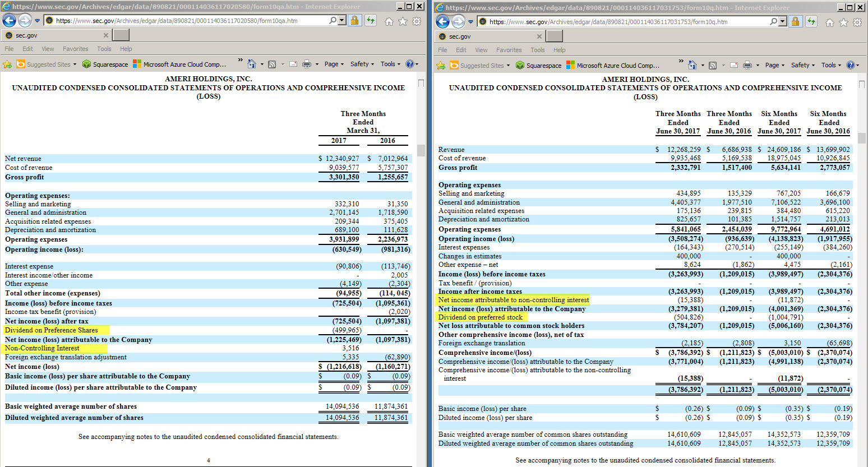Open the Help menu in right window
Viewport: 868px width, 467px height.
tap(560, 50)
